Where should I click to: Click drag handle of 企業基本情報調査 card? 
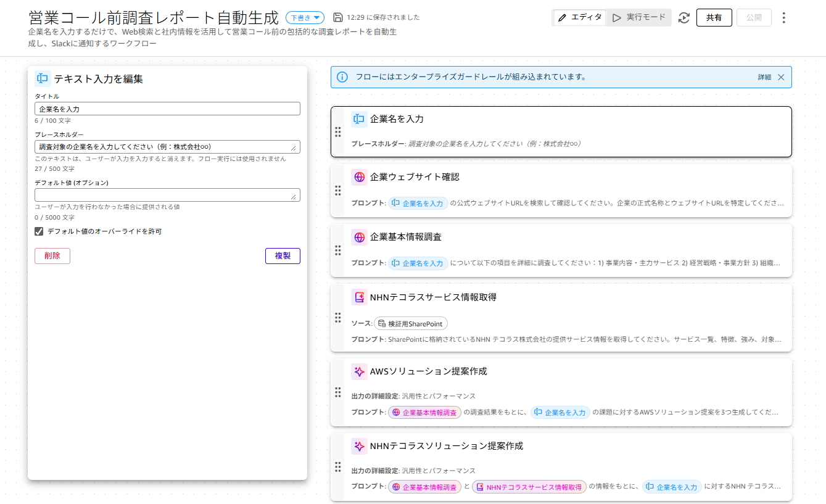(337, 250)
